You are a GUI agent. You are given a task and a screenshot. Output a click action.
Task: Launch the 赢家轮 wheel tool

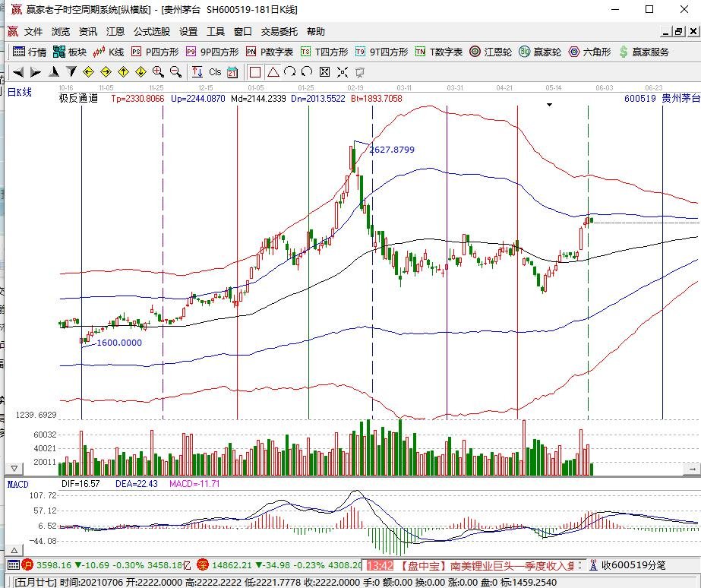pyautogui.click(x=540, y=52)
